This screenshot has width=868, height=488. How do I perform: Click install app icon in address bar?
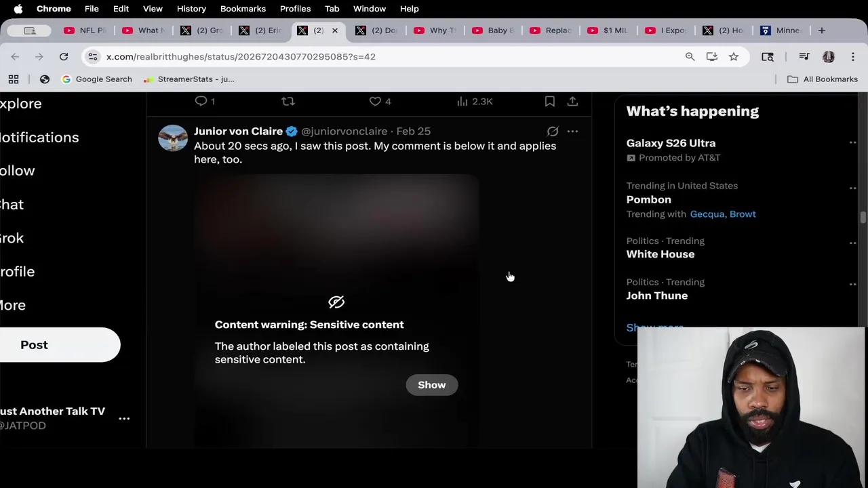(x=712, y=57)
